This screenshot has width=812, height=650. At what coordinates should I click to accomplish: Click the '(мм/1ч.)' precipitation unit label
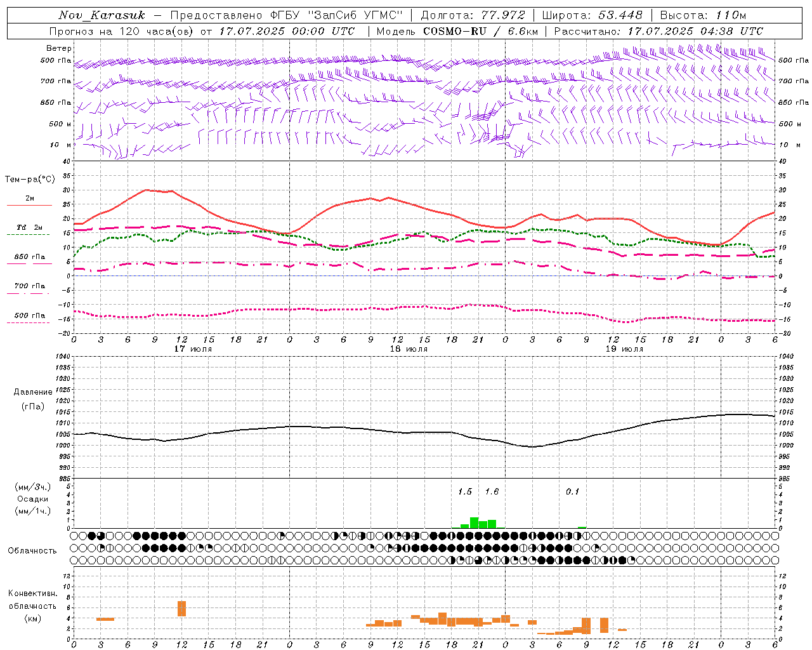point(32,511)
